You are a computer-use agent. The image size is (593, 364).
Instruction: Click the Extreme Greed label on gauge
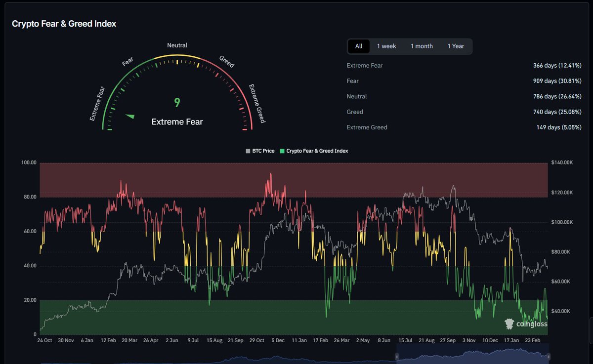[257, 104]
